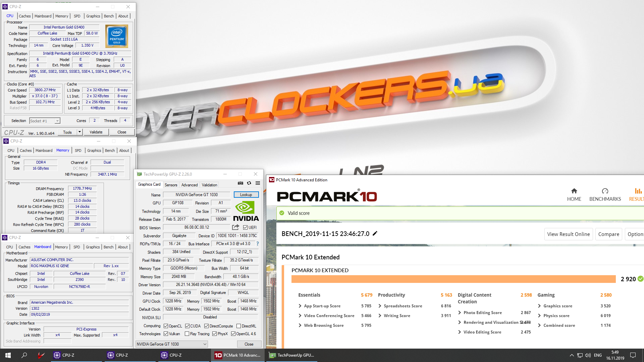Toggle the UEFI checkbox in GPU-Z
Screen dimensions: 644x362
pyautogui.click(x=245, y=228)
